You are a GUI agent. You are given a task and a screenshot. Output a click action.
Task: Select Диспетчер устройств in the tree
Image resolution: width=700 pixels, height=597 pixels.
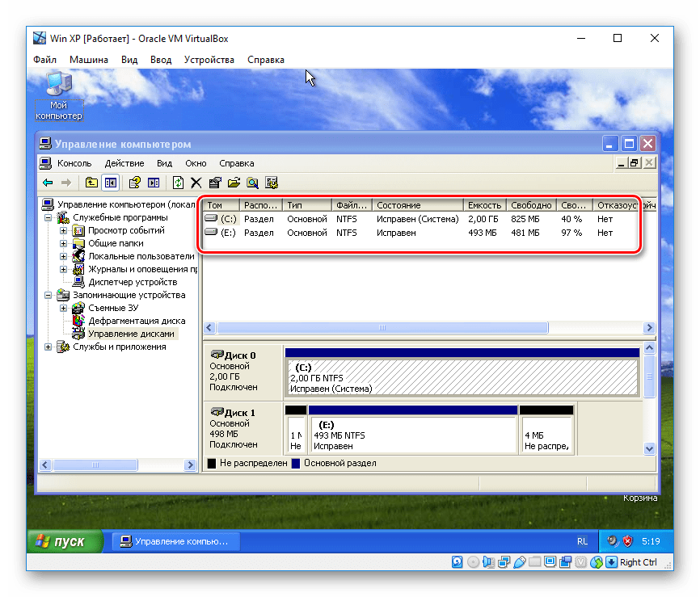pyautogui.click(x=133, y=282)
